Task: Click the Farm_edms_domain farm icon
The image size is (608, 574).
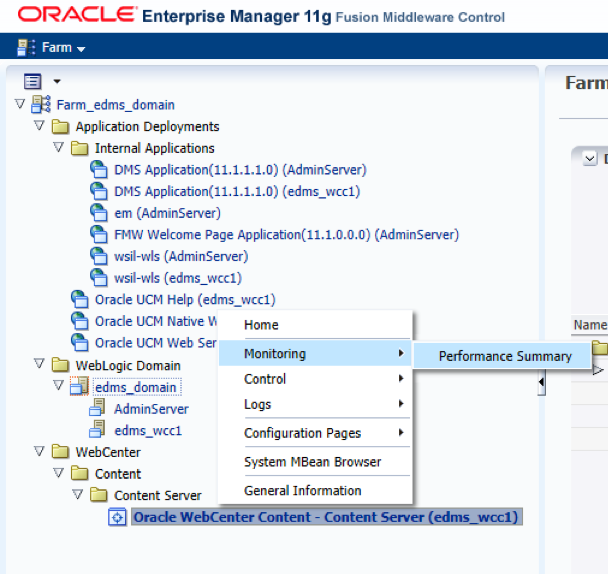Action: (41, 104)
